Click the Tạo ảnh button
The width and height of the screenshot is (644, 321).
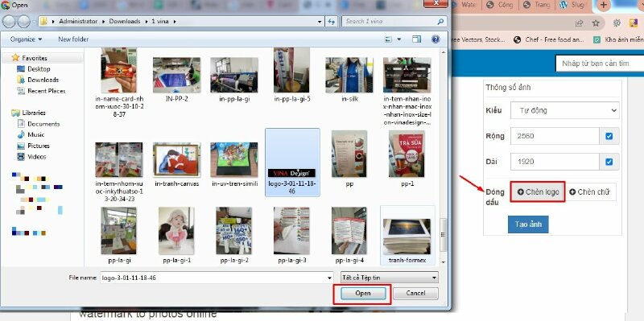tap(528, 224)
